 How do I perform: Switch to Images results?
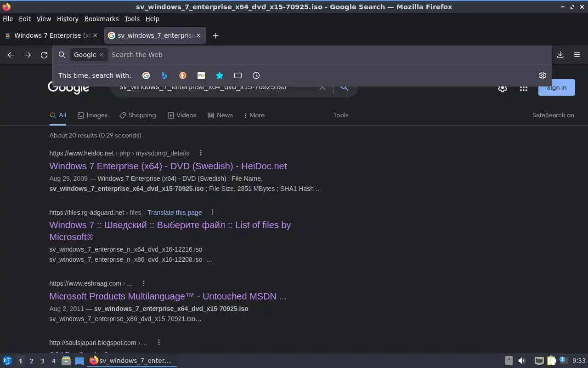pyautogui.click(x=92, y=115)
